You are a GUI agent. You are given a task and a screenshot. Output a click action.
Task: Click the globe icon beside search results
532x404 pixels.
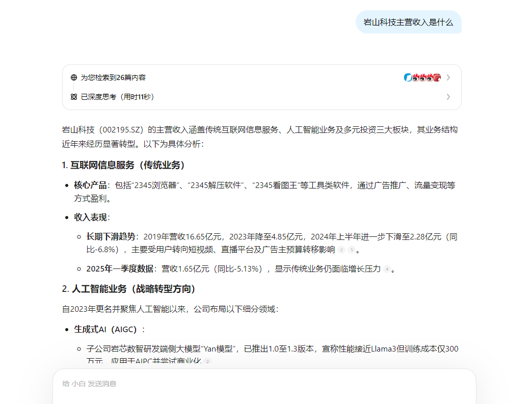coord(73,77)
